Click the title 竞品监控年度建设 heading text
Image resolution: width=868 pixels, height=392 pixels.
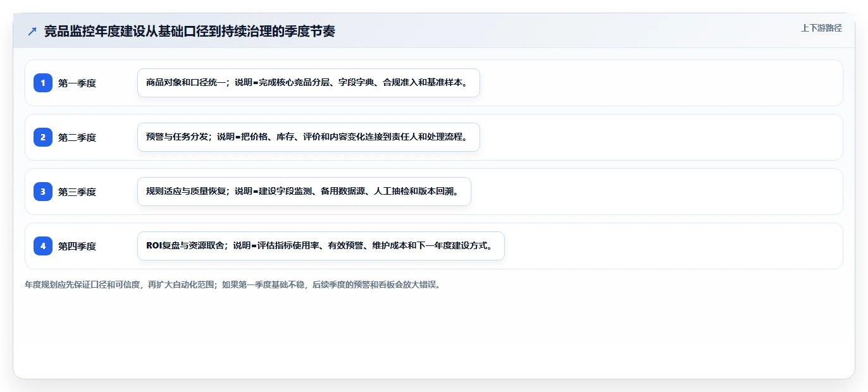[x=190, y=32]
